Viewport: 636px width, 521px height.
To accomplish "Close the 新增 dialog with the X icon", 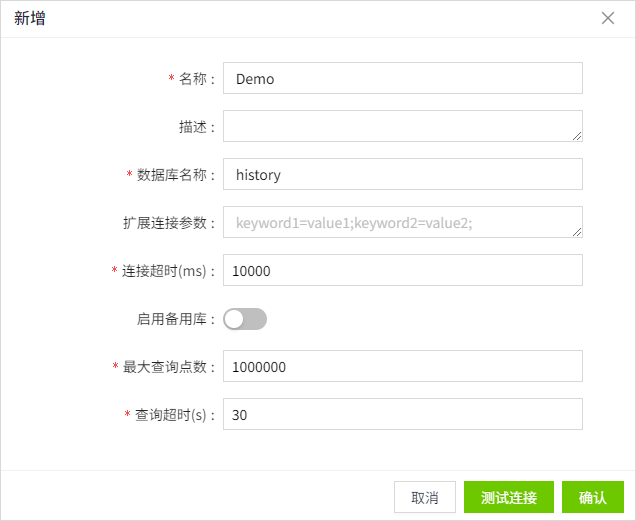I will click(x=607, y=18).
